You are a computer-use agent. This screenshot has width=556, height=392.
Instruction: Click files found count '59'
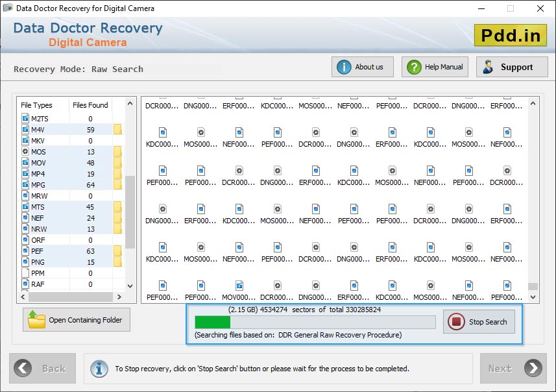click(x=91, y=130)
